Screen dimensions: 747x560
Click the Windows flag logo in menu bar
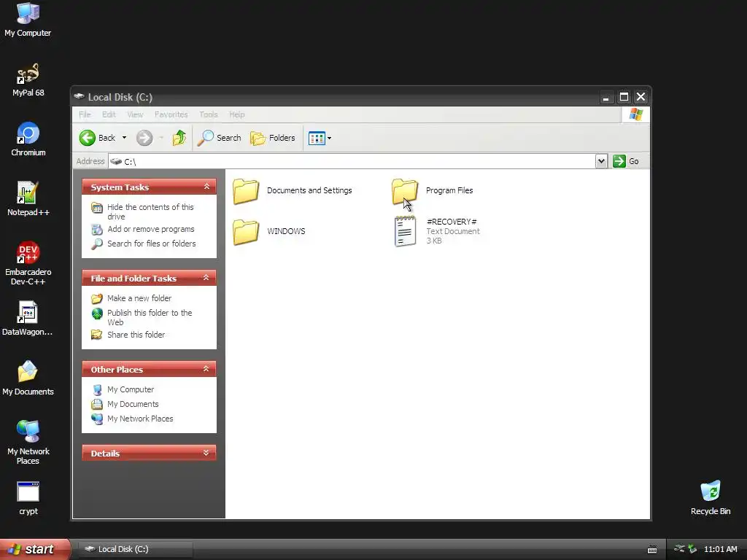click(636, 114)
